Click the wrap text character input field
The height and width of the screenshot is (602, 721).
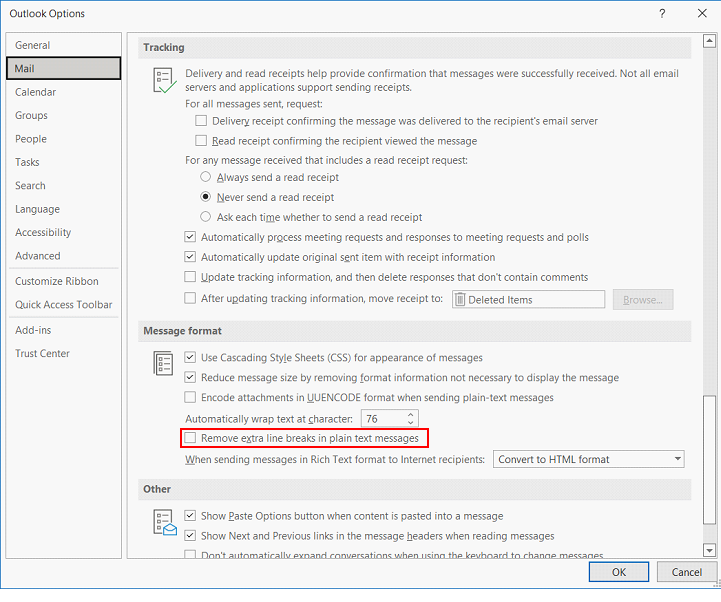(382, 418)
